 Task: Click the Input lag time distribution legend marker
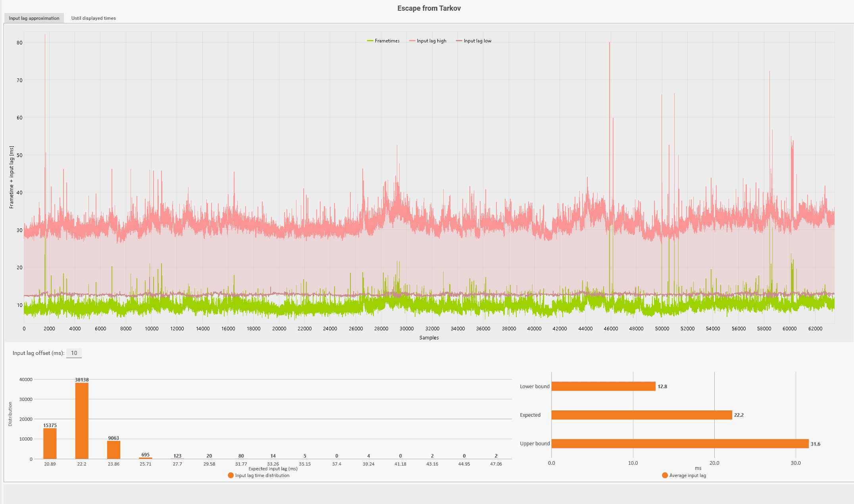[231, 475]
